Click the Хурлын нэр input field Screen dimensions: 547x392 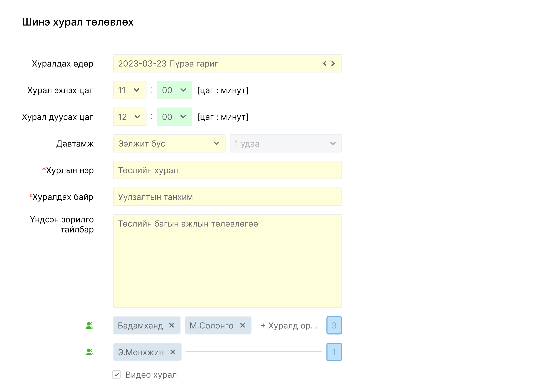tap(227, 170)
